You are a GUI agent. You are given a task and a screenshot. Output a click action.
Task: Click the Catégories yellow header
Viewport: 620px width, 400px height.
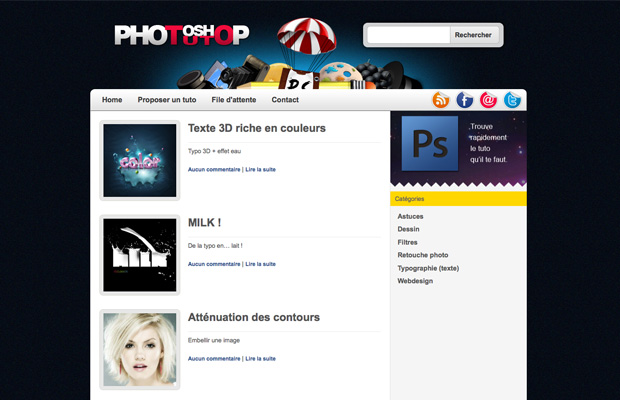[x=458, y=199]
